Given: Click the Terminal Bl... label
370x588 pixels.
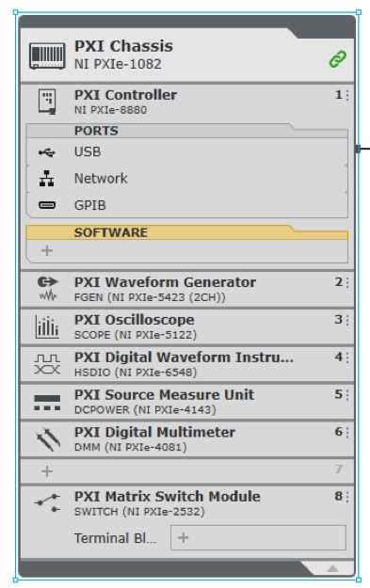Looking at the screenshot, I should [x=115, y=538].
